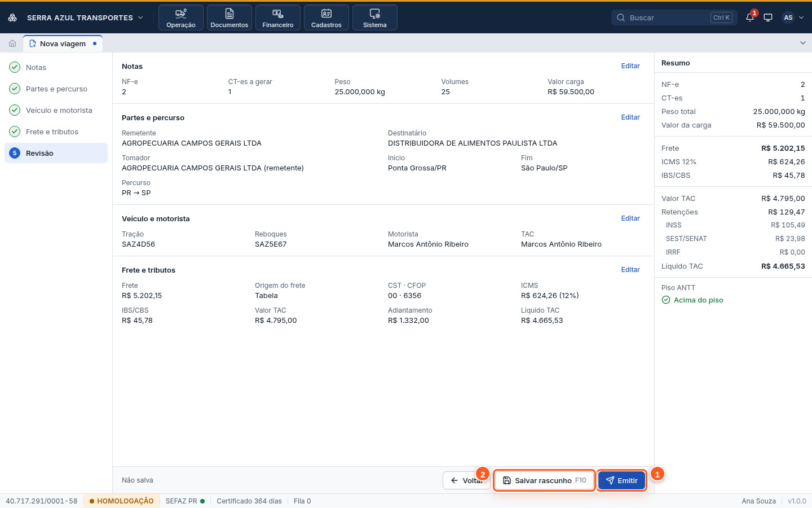Click the Serra Azul logo icon
Screen dimensions: 812x508
(12, 17)
